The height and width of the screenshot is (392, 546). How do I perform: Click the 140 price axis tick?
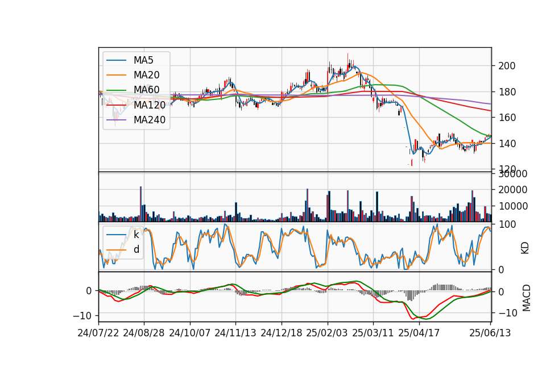[507, 143]
